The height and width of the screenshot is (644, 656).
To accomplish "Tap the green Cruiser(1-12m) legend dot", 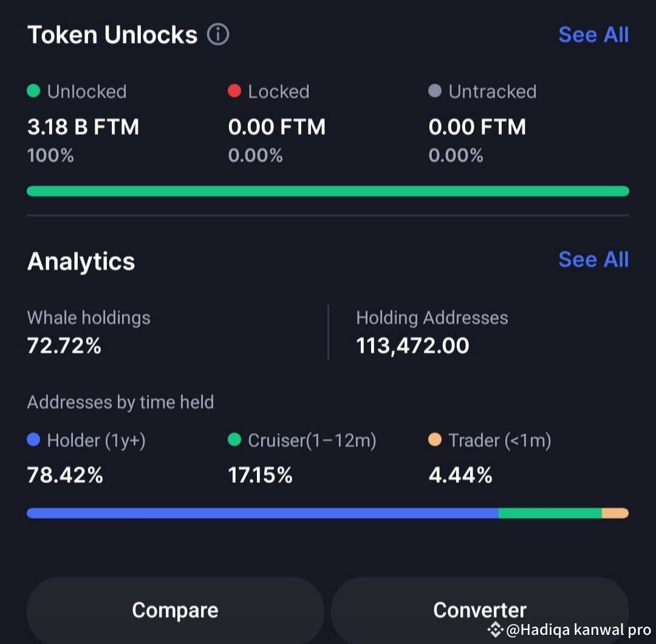I will tap(234, 440).
